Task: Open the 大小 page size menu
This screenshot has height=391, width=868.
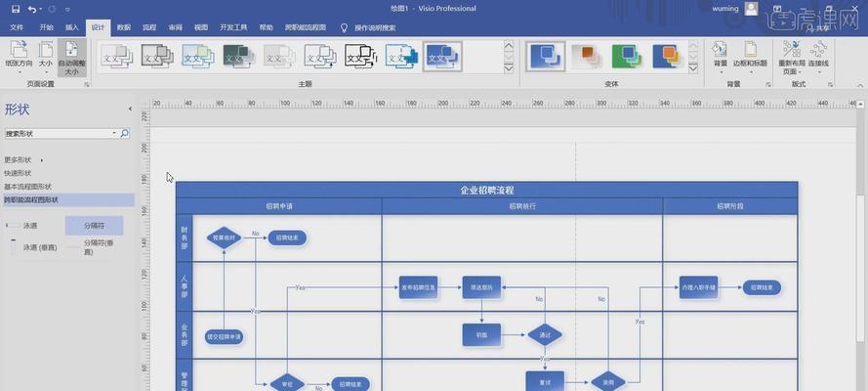Action: [45, 58]
